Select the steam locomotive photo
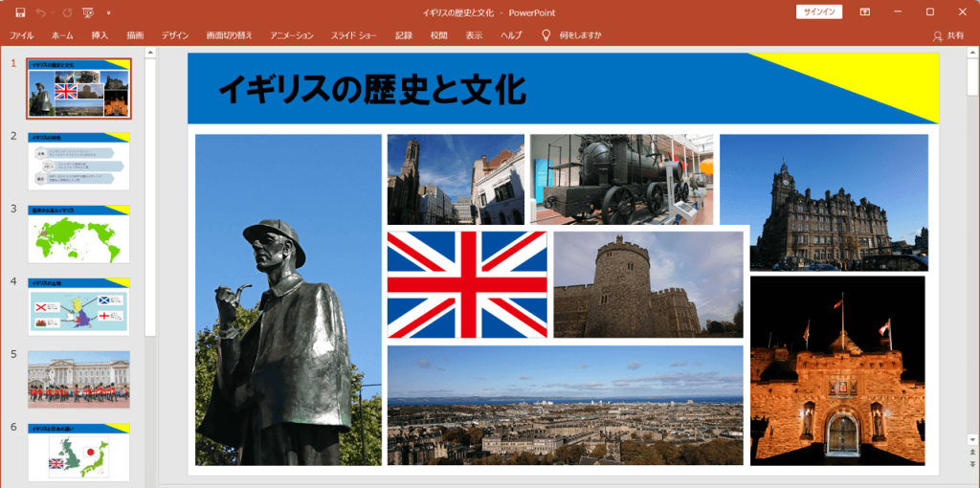Image resolution: width=980 pixels, height=488 pixels. pyautogui.click(x=622, y=179)
